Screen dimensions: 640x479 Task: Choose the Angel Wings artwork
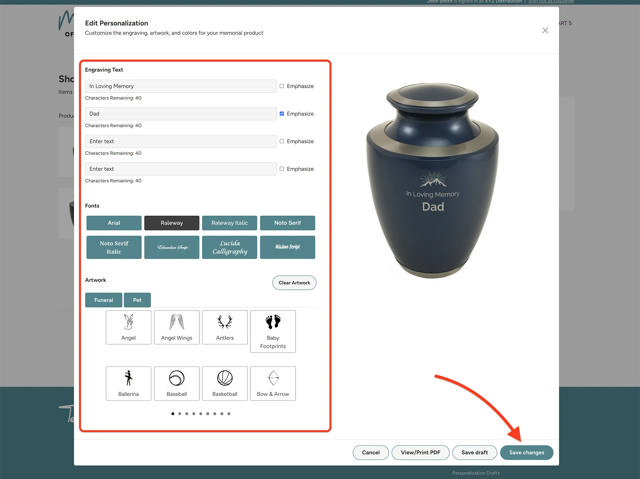point(177,327)
